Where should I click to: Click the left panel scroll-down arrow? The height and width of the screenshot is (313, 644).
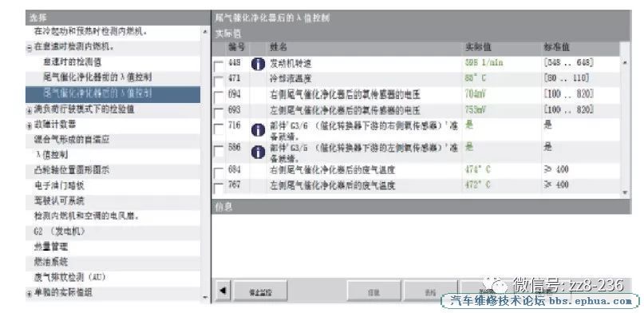205,297
